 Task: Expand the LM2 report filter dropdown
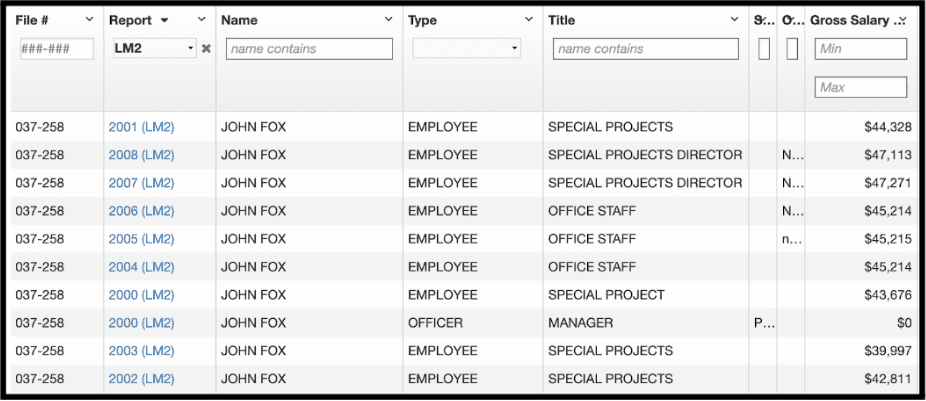click(x=190, y=48)
